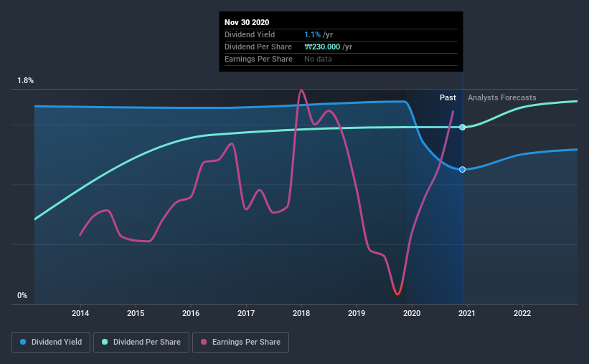
Task: Click the 0% y-axis label
Action: 22,296
